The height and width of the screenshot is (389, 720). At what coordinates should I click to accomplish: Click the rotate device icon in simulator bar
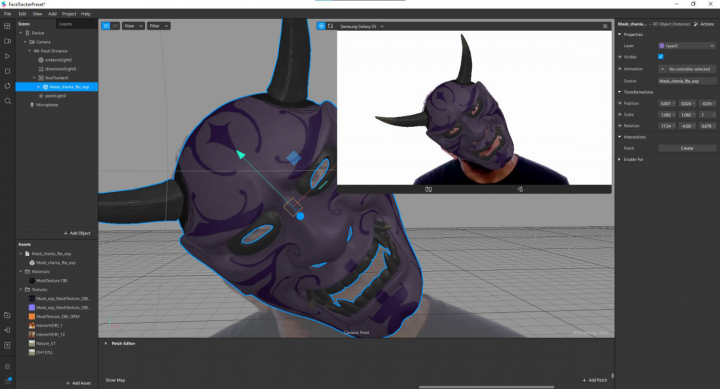330,26
